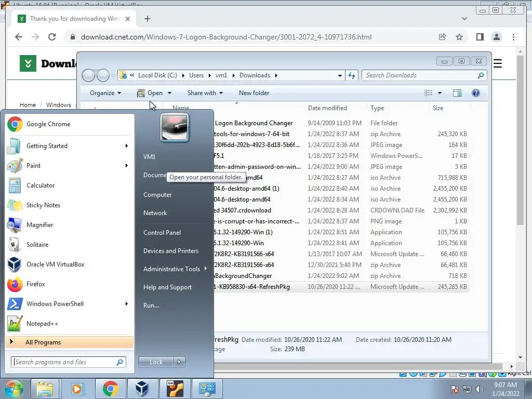
Task: Click Chrome share page icon
Action: [x=442, y=37]
